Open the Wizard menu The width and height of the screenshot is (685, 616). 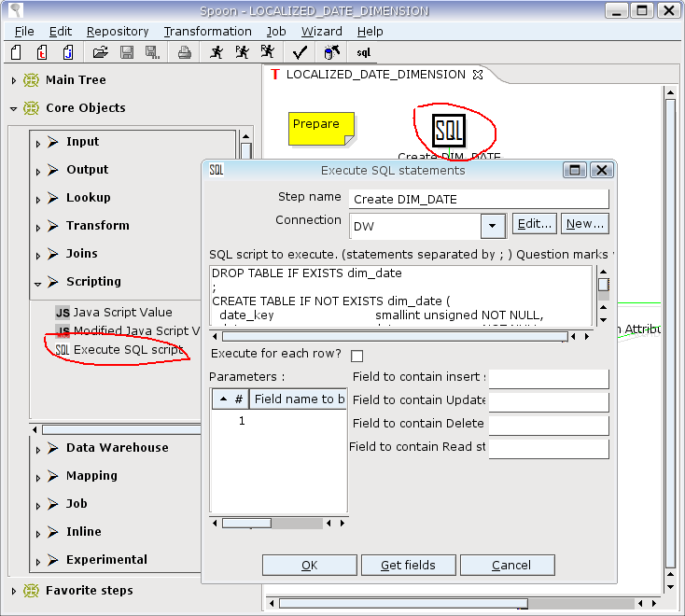pos(322,32)
